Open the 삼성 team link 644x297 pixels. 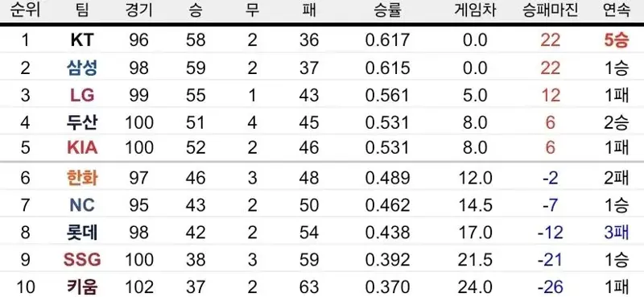pos(82,68)
